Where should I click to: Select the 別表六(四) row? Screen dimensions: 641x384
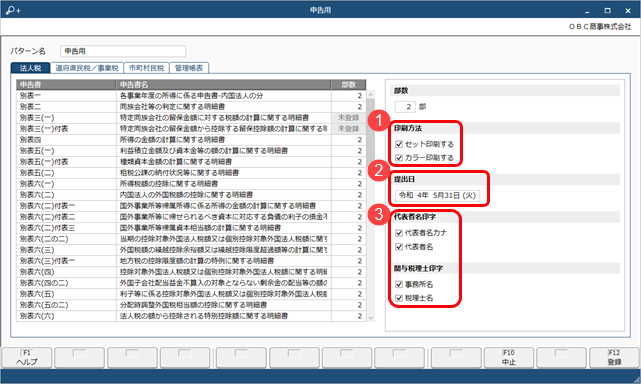pyautogui.click(x=191, y=272)
